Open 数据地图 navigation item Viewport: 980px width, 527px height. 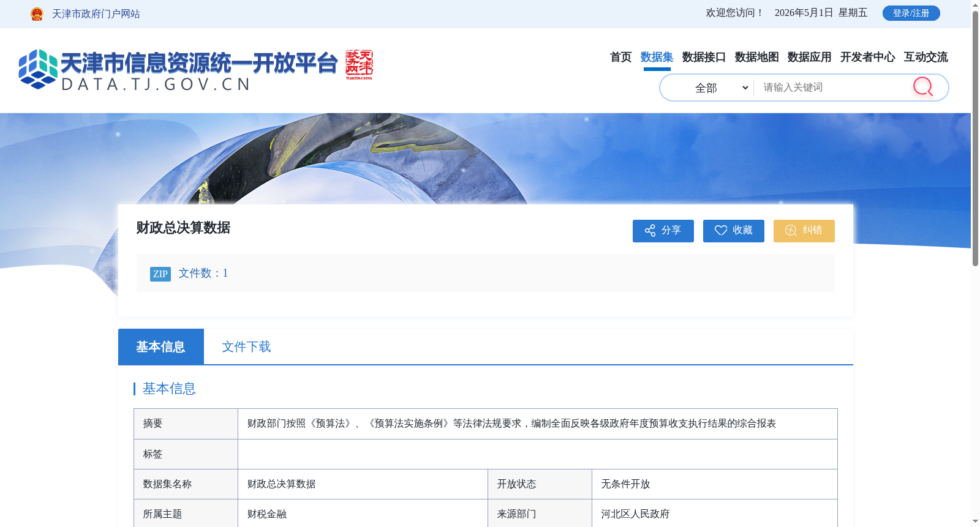click(x=756, y=57)
